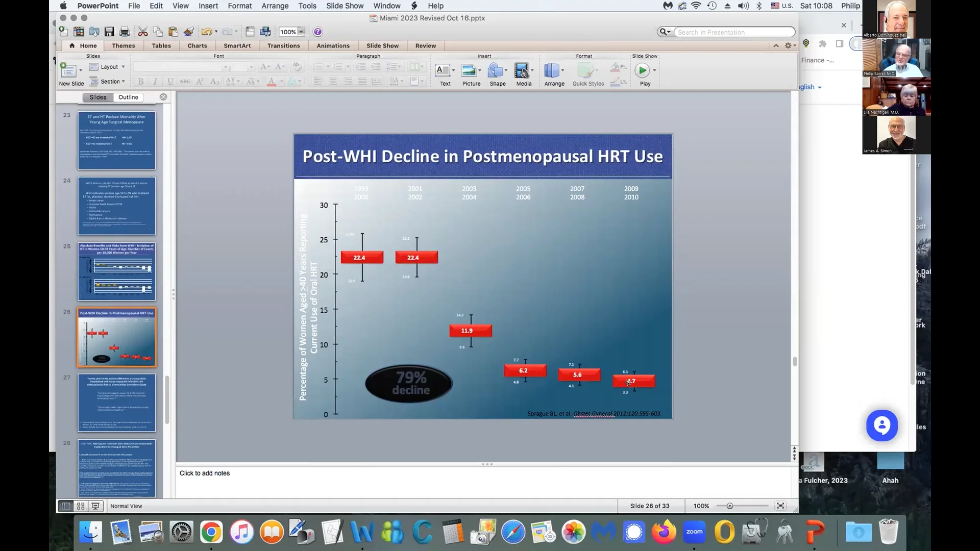Save the presentation using floppy disk icon
The image size is (980, 551).
[x=109, y=32]
